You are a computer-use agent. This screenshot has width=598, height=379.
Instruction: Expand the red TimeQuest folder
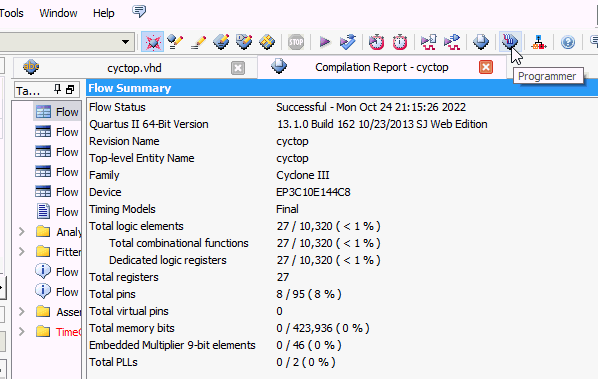click(22, 331)
